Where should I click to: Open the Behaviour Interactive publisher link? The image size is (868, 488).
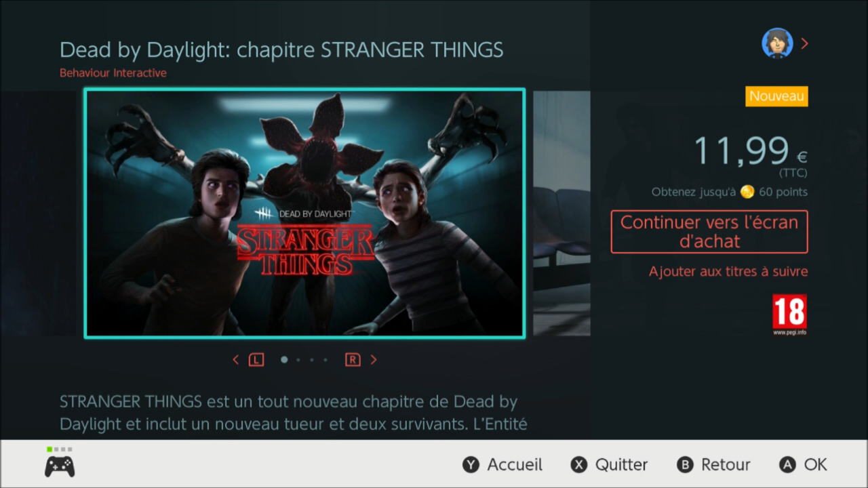[113, 73]
